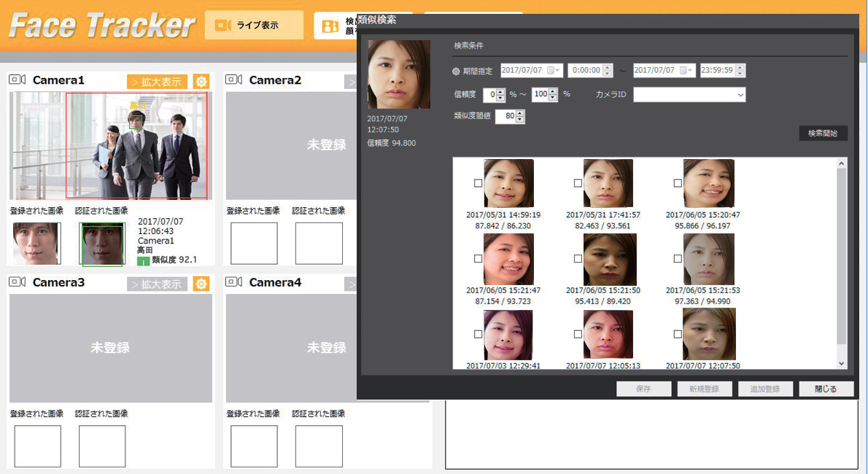This screenshot has height=474, width=868.
Task: Check result 2017/06/05 15:21:53 checkbox
Action: [677, 259]
